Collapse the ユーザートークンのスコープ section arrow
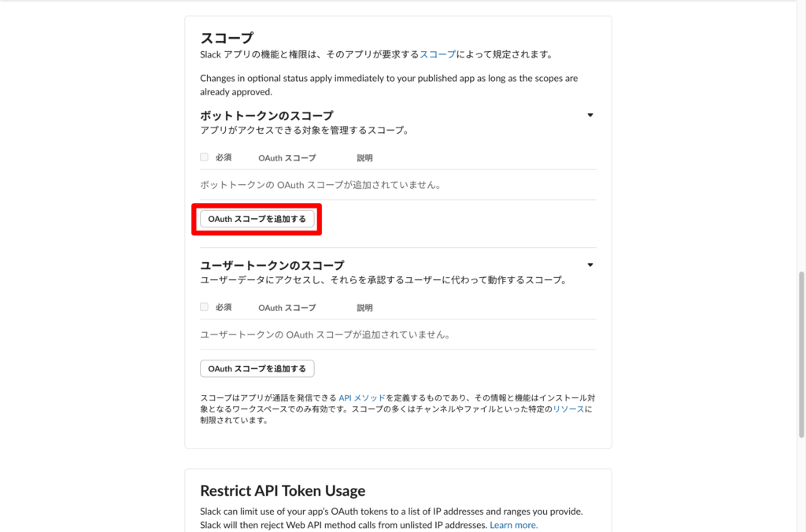 (590, 265)
